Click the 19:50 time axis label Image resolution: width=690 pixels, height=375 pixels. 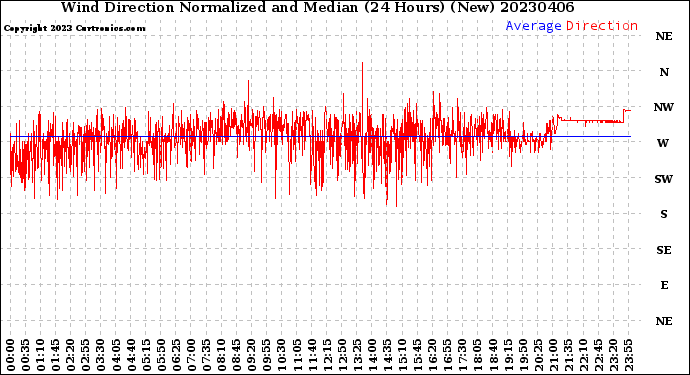coord(523,355)
